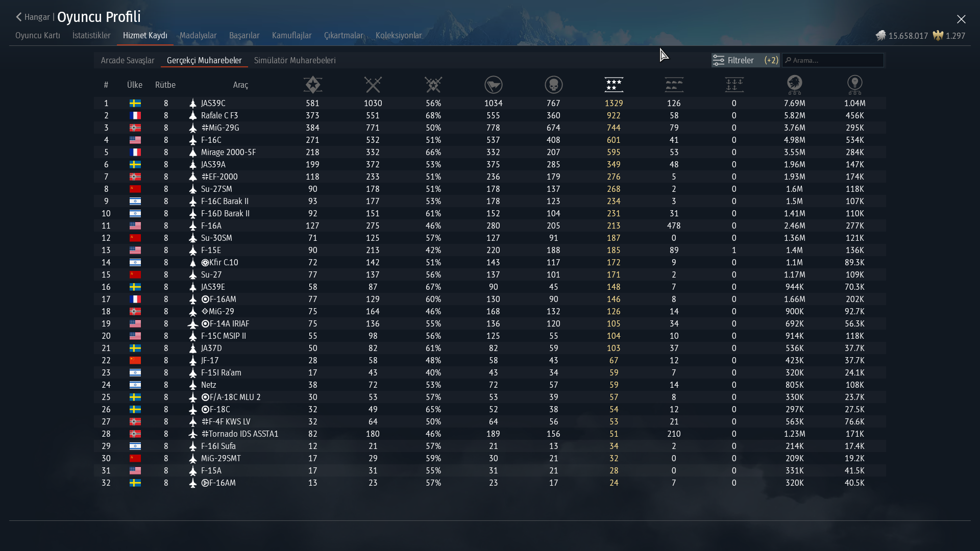Sort by the anchors naval kills column
The width and height of the screenshot is (980, 551).
[734, 85]
